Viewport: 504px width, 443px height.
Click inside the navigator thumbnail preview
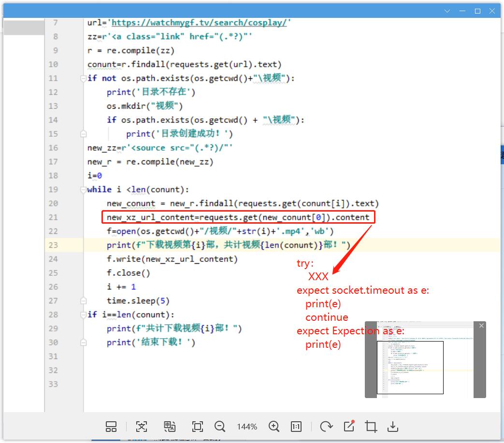[x=410, y=367]
